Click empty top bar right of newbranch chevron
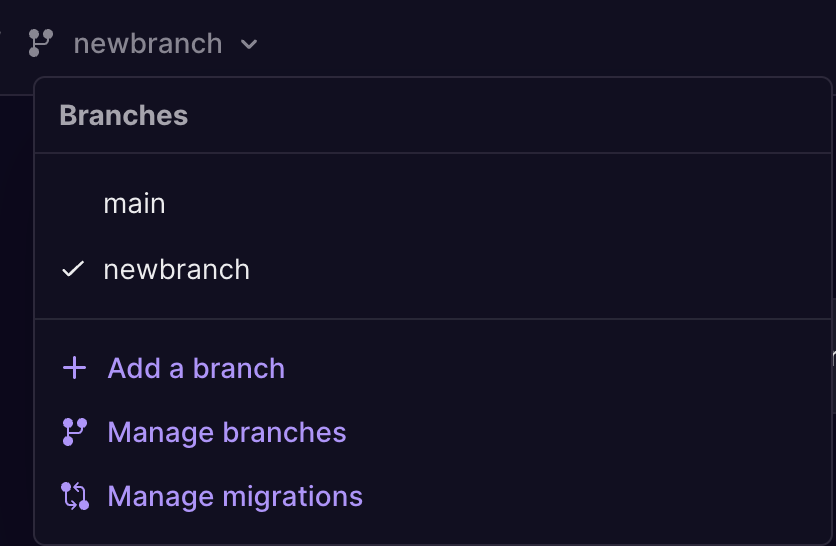Screen dimensions: 836x546 coord(550,44)
